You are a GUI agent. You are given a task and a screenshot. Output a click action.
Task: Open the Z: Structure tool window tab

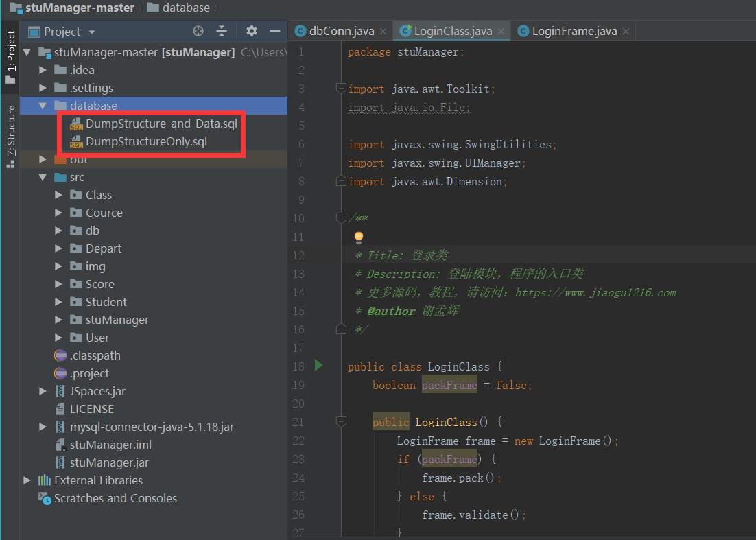click(10, 137)
